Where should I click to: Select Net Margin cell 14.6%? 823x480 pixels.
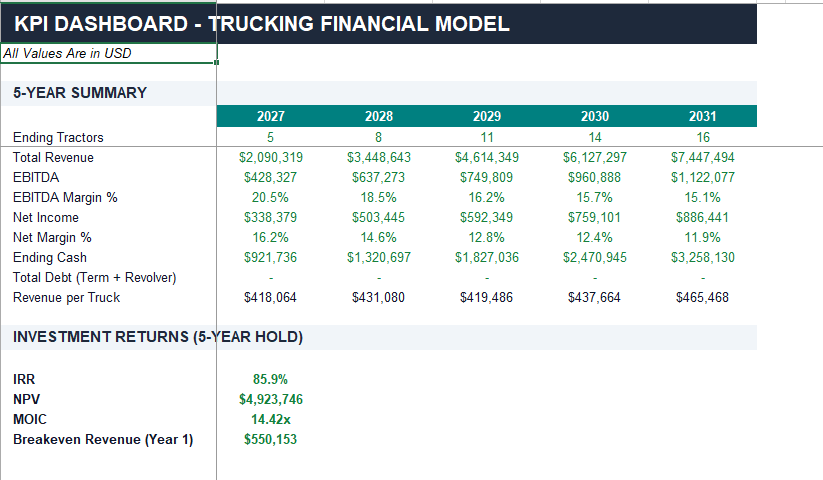pos(379,238)
